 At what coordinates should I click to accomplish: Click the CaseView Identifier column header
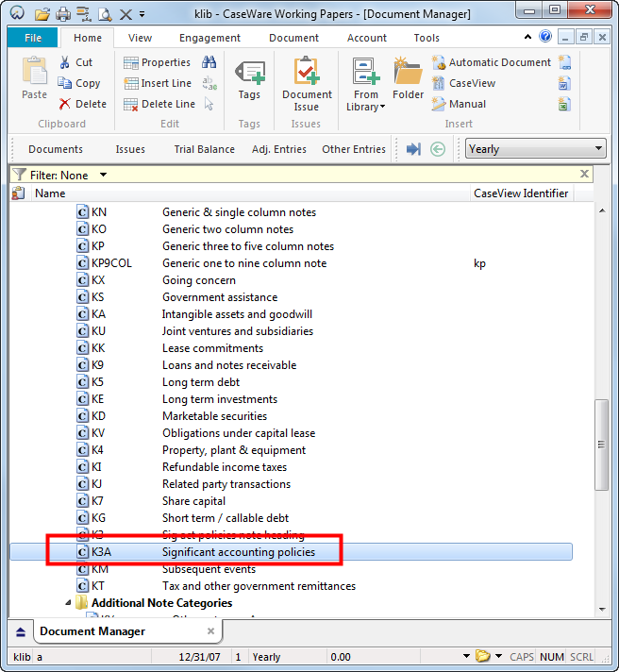(x=521, y=193)
